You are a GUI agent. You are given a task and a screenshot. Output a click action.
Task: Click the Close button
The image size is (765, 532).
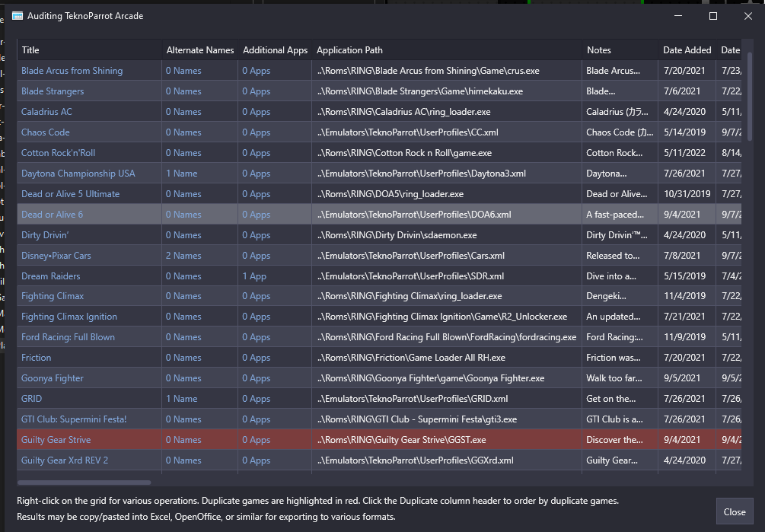[735, 511]
